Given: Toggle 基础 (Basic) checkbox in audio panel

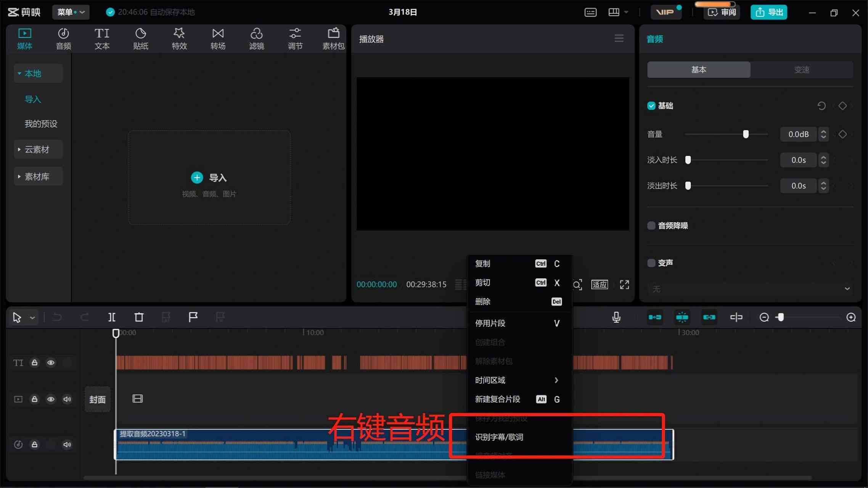Looking at the screenshot, I should [652, 106].
